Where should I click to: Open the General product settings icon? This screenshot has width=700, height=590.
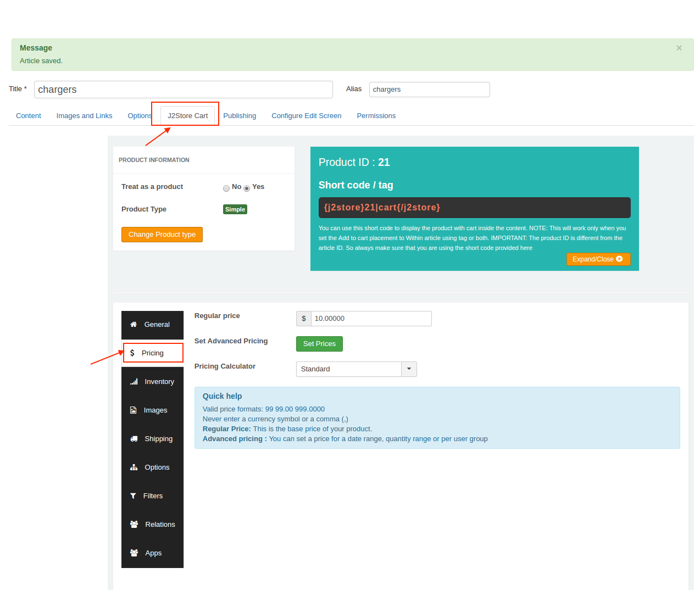pyautogui.click(x=134, y=324)
